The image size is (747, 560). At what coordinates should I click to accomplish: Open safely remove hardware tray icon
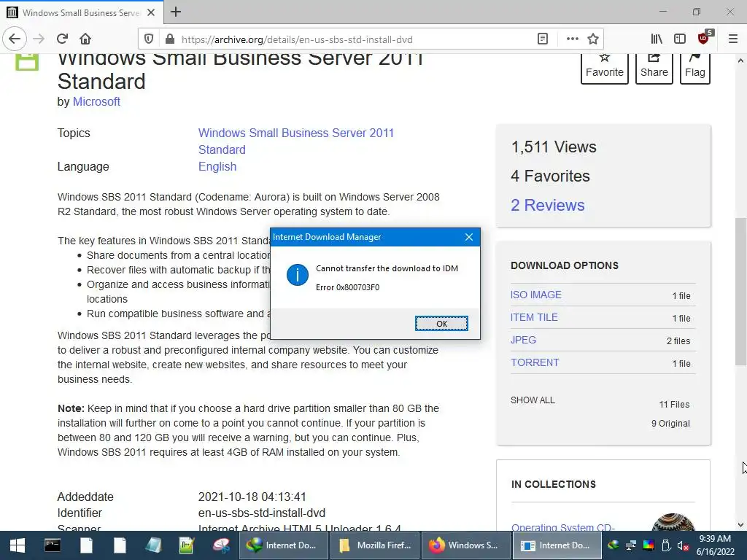click(x=666, y=545)
